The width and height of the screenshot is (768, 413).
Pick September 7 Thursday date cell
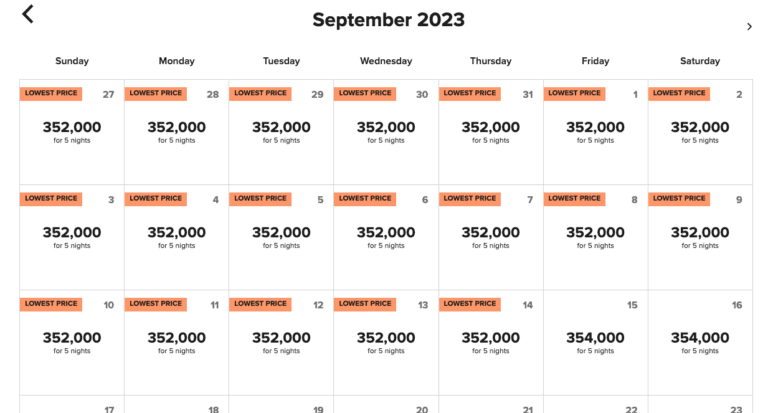(491, 237)
